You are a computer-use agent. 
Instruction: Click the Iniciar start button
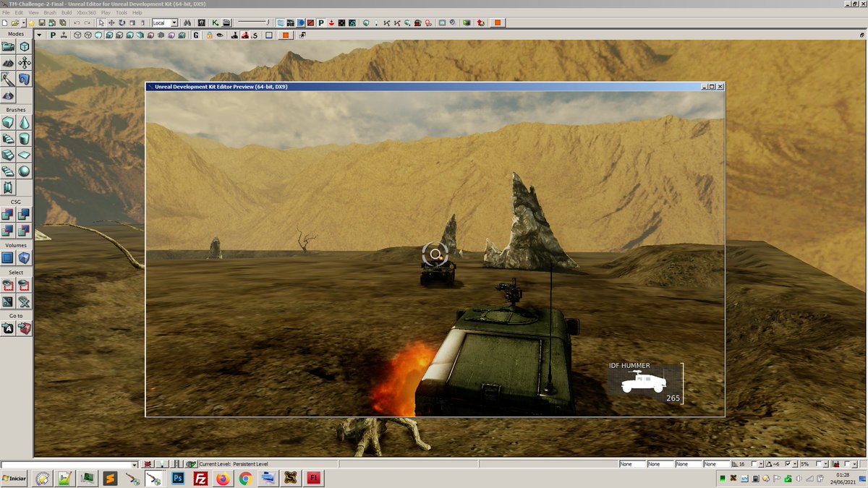tap(14, 479)
